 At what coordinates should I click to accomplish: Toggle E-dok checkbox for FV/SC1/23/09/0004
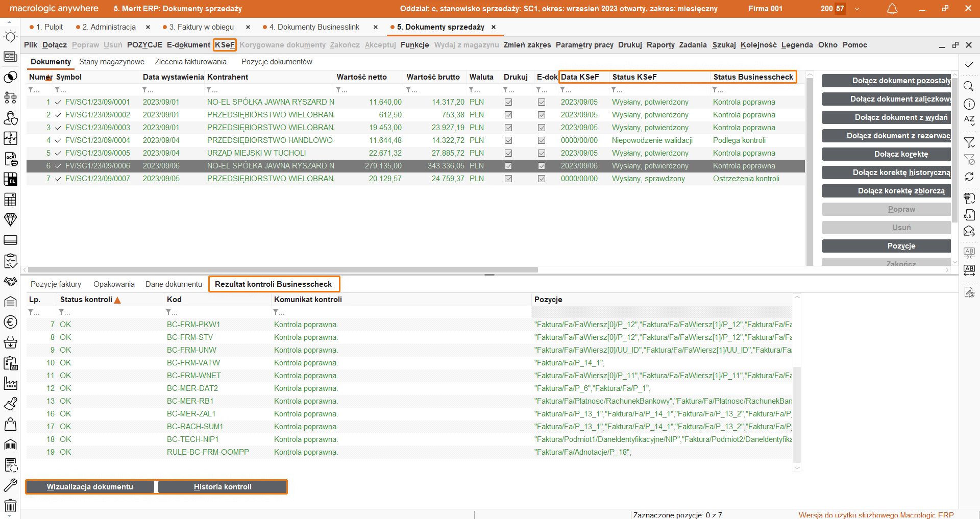tap(542, 140)
